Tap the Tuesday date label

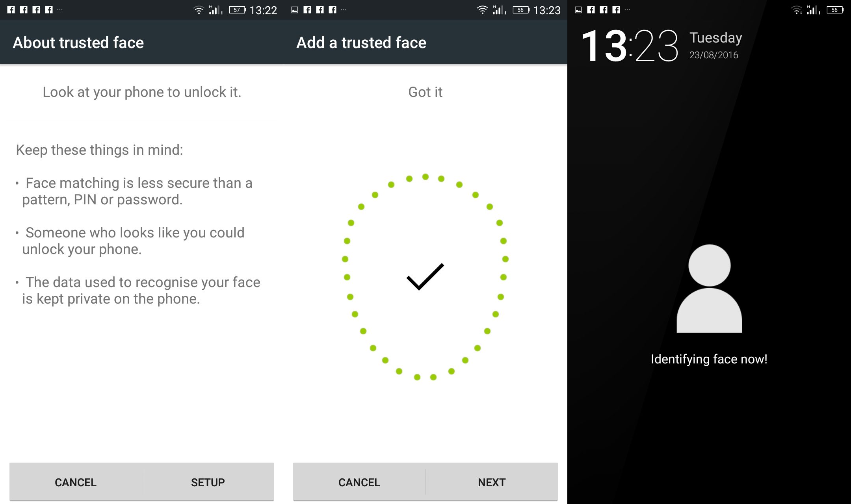pos(716,38)
